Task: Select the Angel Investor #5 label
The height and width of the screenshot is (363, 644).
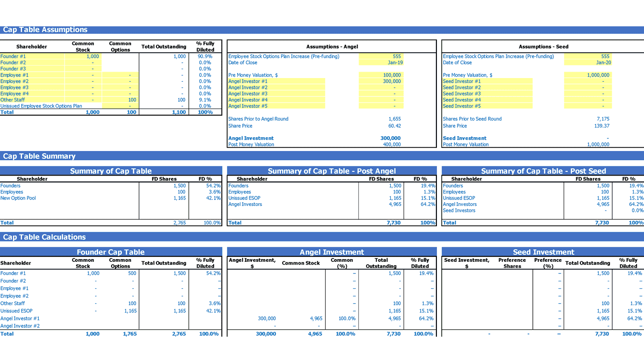Action: coord(248,106)
